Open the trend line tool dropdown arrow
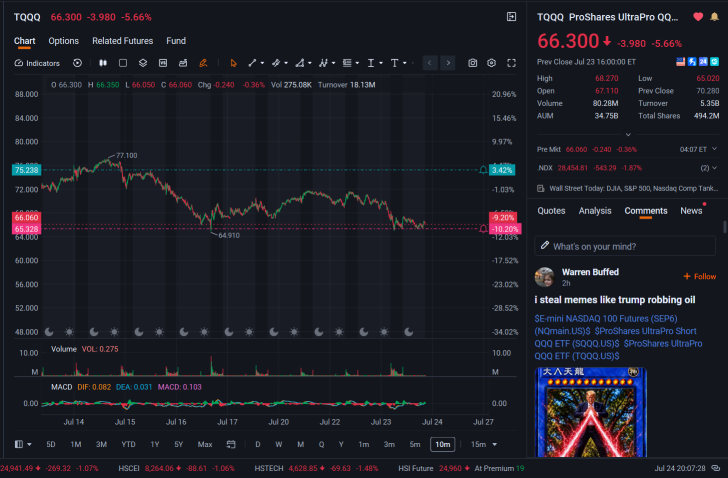The width and height of the screenshot is (728, 478). coord(262,63)
